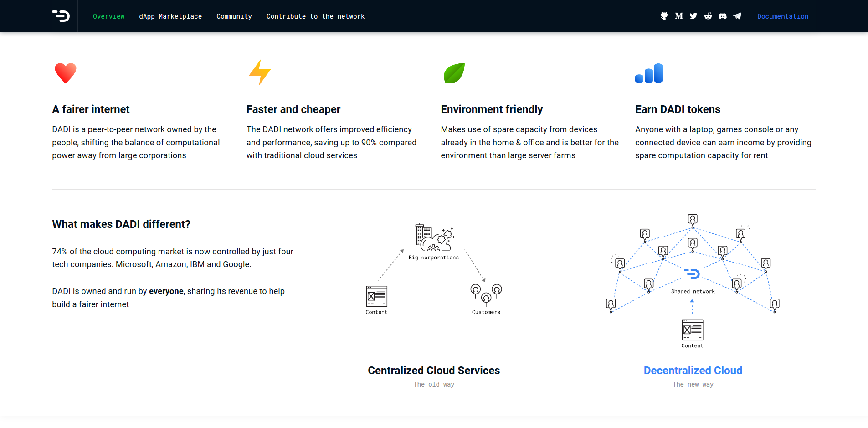868x428 pixels.
Task: Click the 'Customers' label
Action: [486, 312]
